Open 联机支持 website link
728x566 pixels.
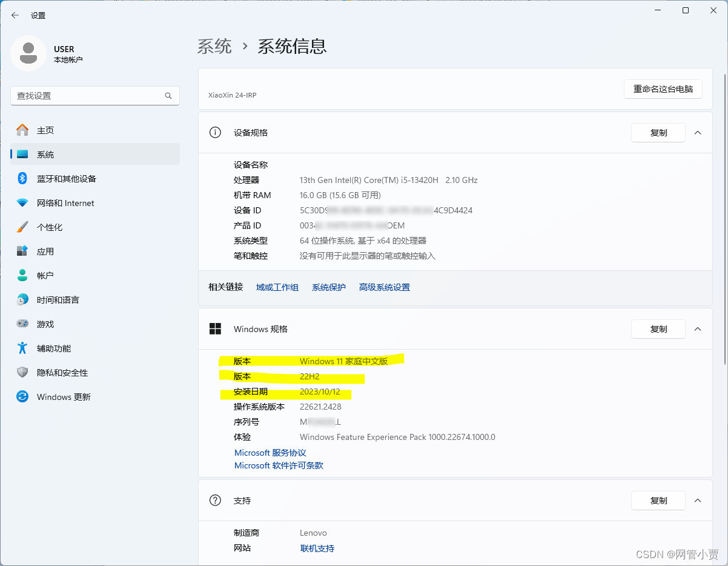pos(317,548)
